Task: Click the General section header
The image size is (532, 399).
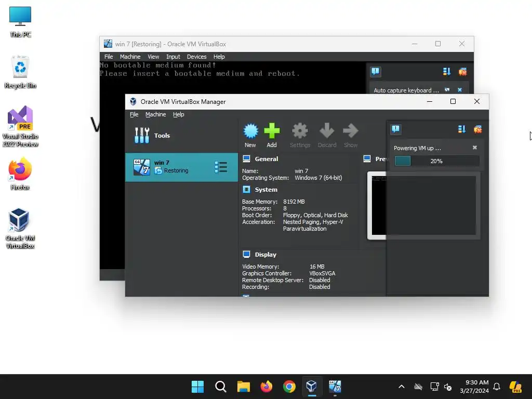Action: point(267,159)
